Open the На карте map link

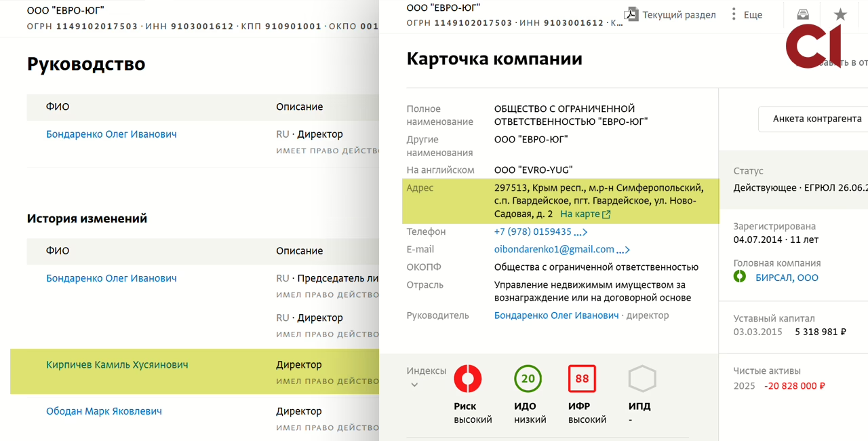pyautogui.click(x=585, y=214)
